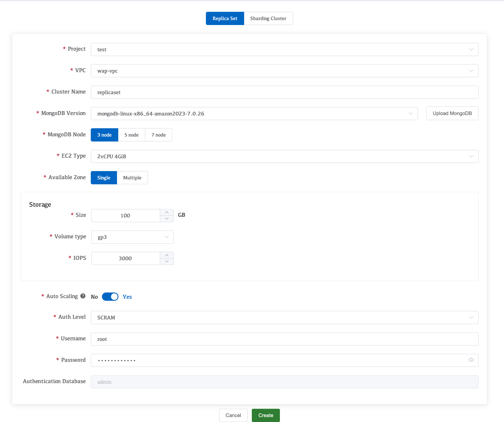The height and width of the screenshot is (422, 504).
Task: Select the 7 node option
Action: 158,135
